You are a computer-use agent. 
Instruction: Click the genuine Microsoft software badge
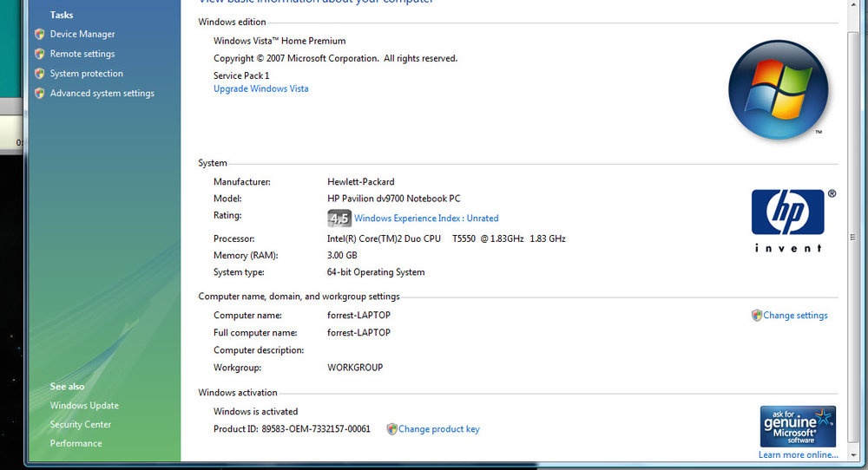pyautogui.click(x=798, y=427)
